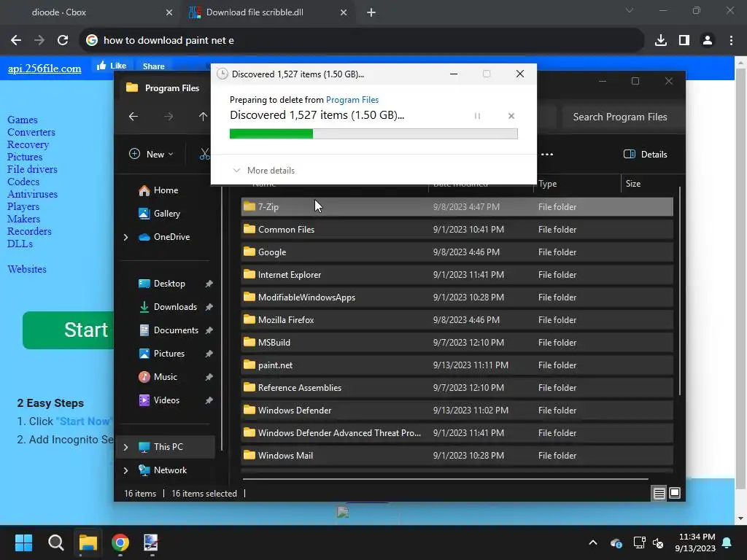Open the DLLs category link

click(20, 244)
